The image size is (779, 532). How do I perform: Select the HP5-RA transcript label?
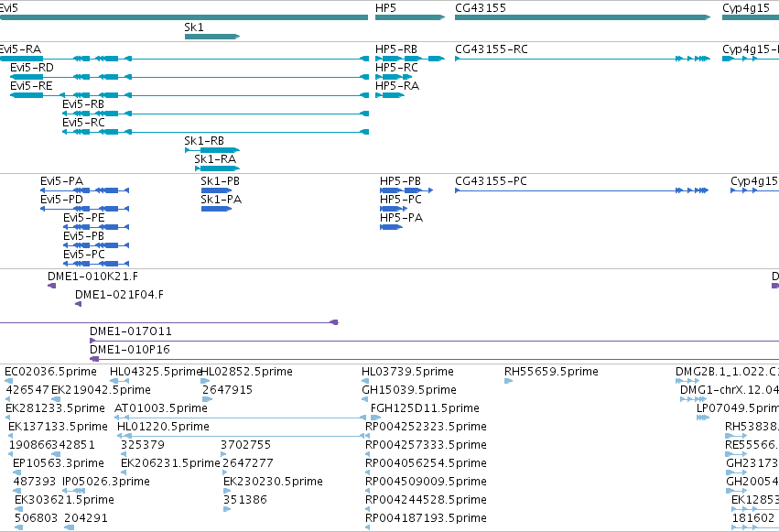(397, 86)
